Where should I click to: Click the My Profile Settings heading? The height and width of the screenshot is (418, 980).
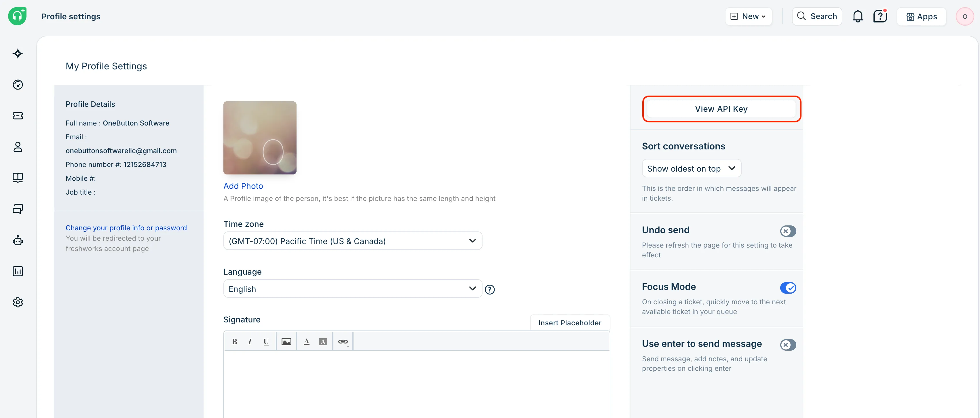pos(106,66)
